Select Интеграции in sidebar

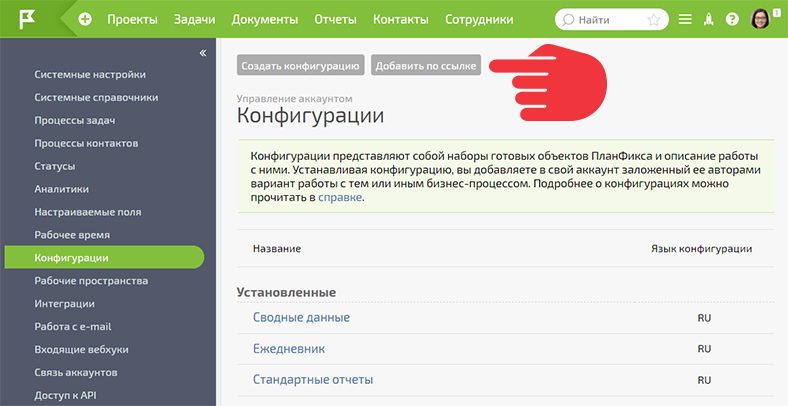point(64,304)
